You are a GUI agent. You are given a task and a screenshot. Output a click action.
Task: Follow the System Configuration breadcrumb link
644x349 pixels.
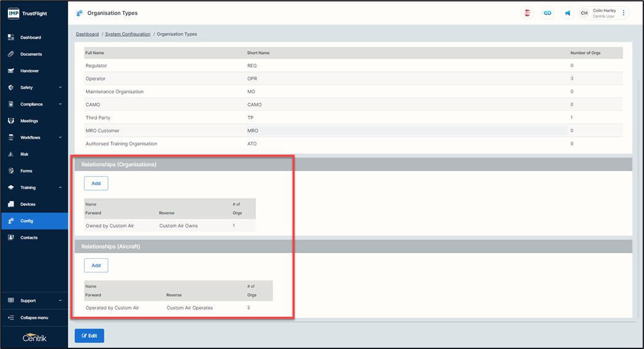click(x=128, y=34)
